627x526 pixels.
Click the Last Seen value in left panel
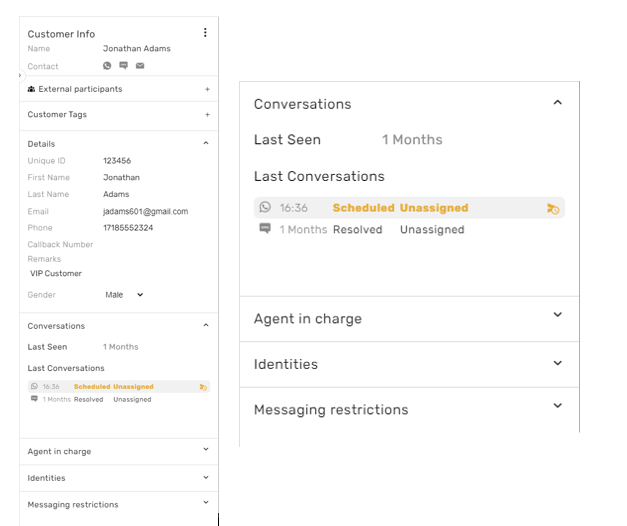pyautogui.click(x=121, y=347)
